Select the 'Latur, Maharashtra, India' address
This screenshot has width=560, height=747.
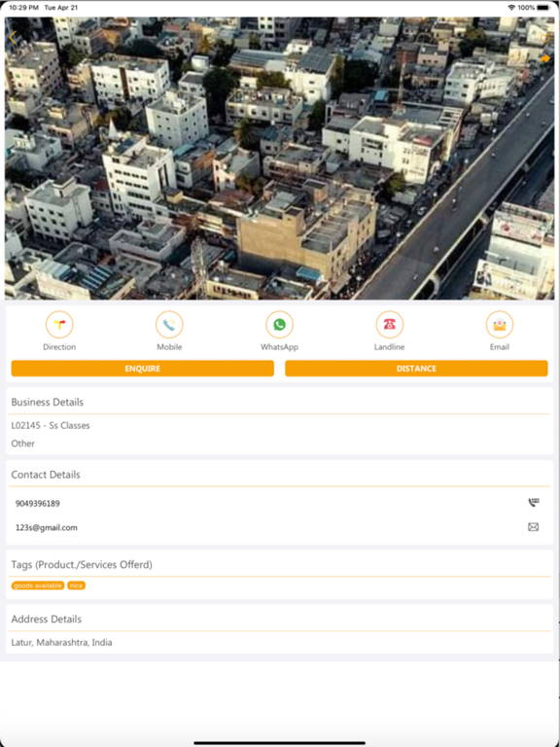tap(62, 643)
